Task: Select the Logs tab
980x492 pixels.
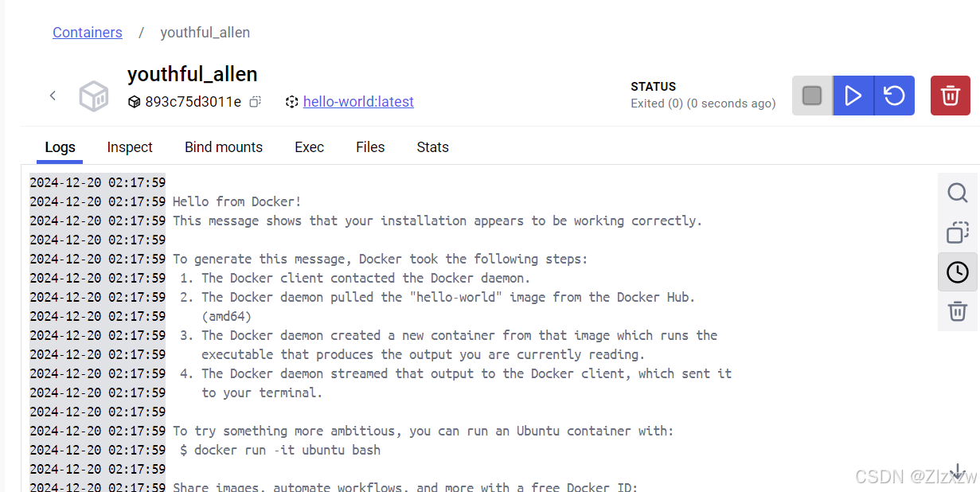Action: [60, 147]
